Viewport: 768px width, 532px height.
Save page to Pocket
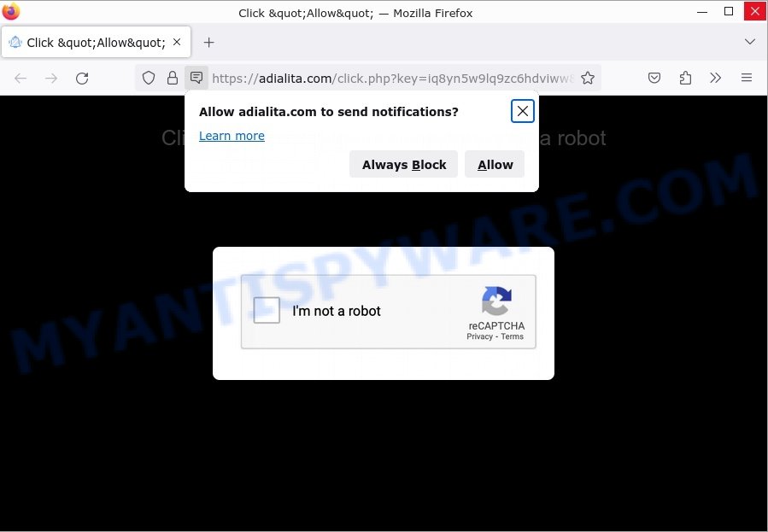tap(654, 78)
